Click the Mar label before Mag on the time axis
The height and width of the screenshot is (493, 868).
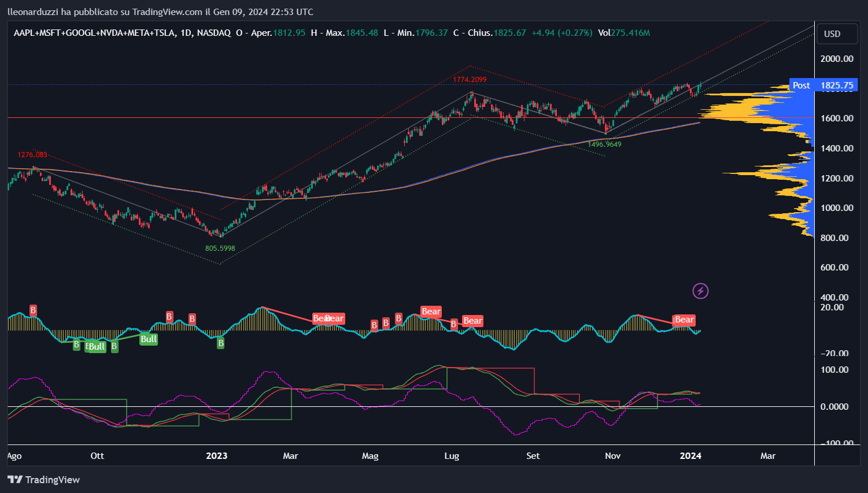coord(290,456)
